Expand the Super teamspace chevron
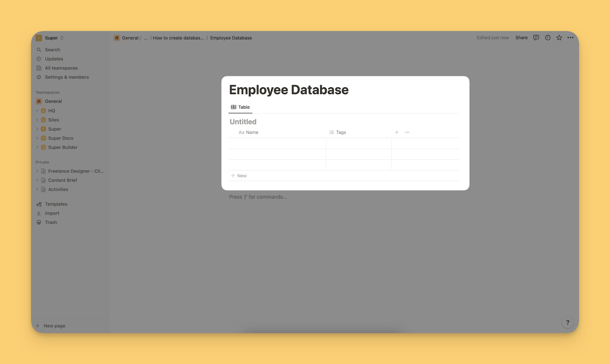610x364 pixels. (x=37, y=129)
